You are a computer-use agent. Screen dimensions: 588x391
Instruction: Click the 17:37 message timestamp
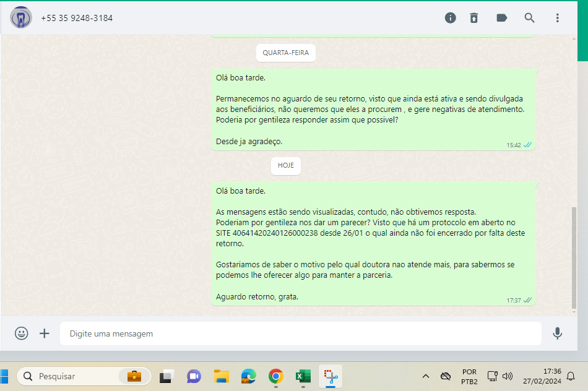click(513, 300)
